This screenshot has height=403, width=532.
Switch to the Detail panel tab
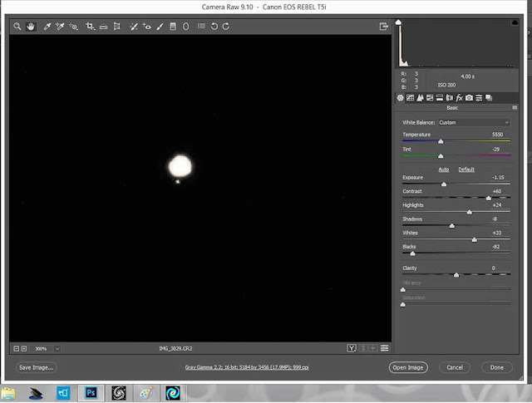click(x=420, y=98)
